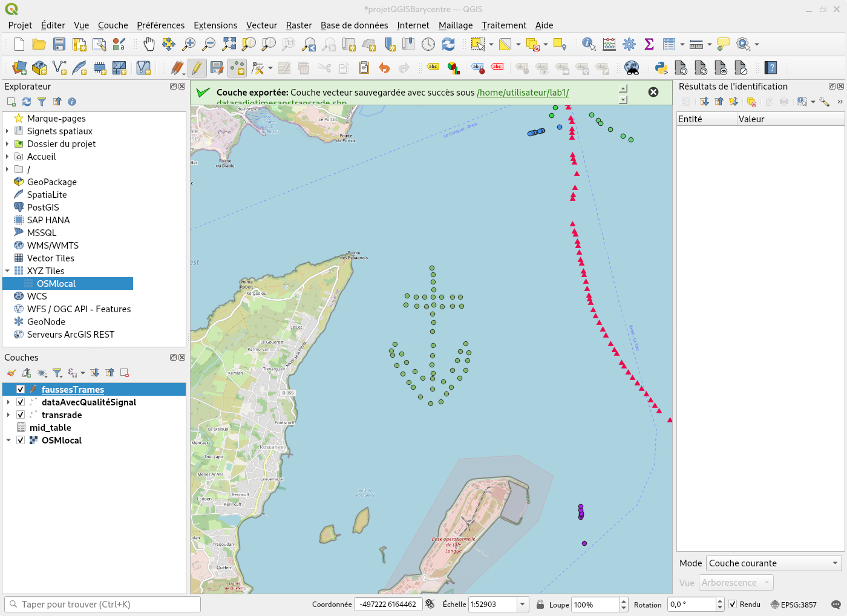This screenshot has height=616, width=847.
Task: Open the Échelle scale dropdown
Action: coord(523,605)
